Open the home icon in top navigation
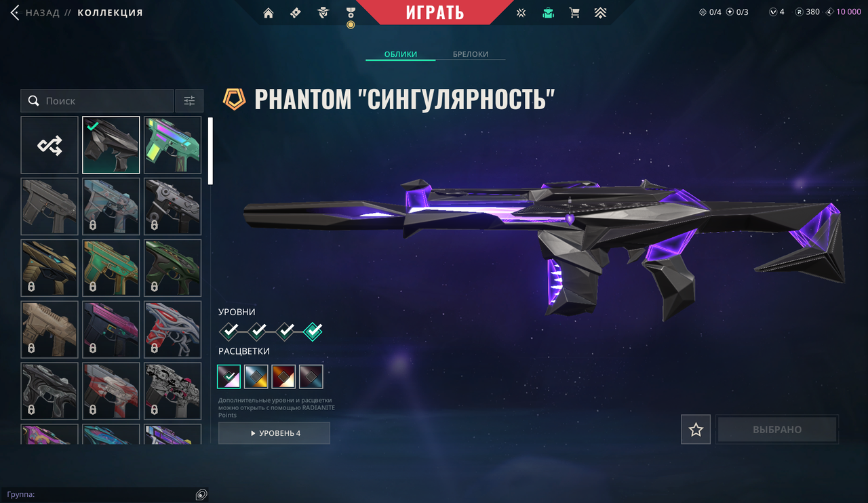 click(x=269, y=13)
